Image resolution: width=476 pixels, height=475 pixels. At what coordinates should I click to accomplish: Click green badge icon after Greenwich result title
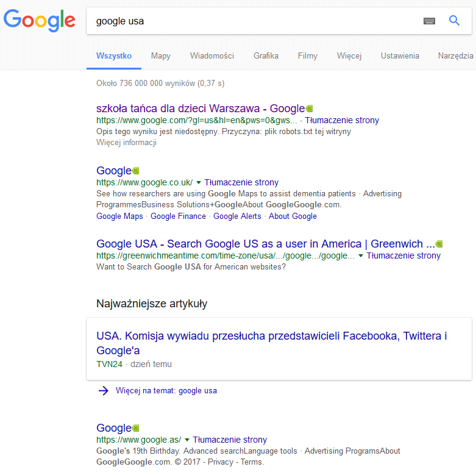pos(439,244)
